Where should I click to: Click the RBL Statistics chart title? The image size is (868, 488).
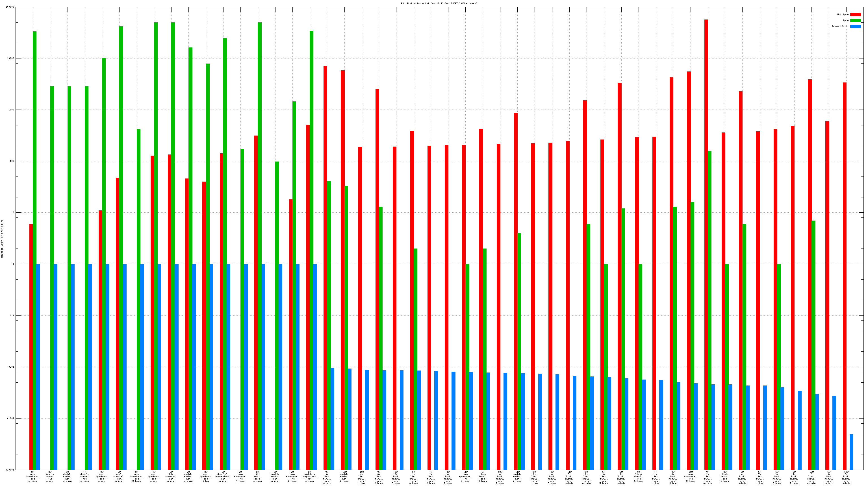(439, 3)
